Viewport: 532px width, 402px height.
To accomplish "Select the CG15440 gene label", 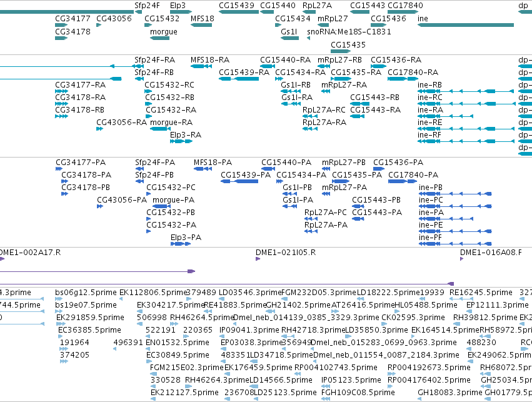I will pyautogui.click(x=278, y=6).
